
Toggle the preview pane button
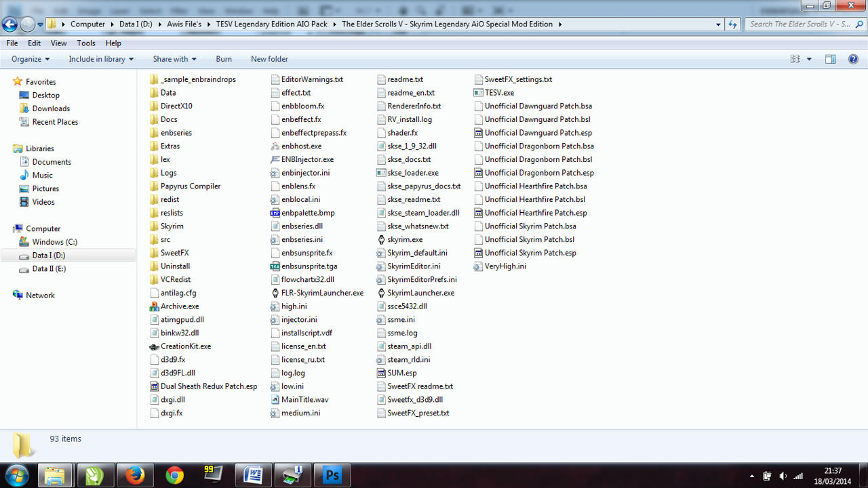[830, 59]
